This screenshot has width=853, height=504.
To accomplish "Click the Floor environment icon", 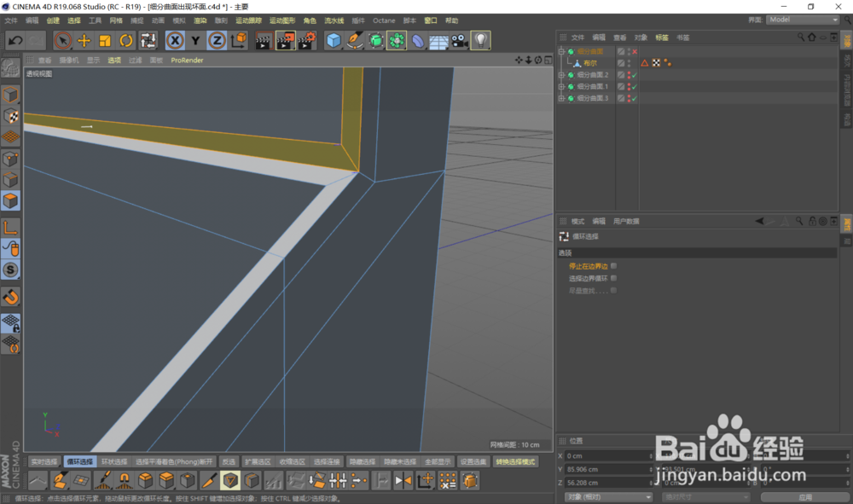I will 438,41.
